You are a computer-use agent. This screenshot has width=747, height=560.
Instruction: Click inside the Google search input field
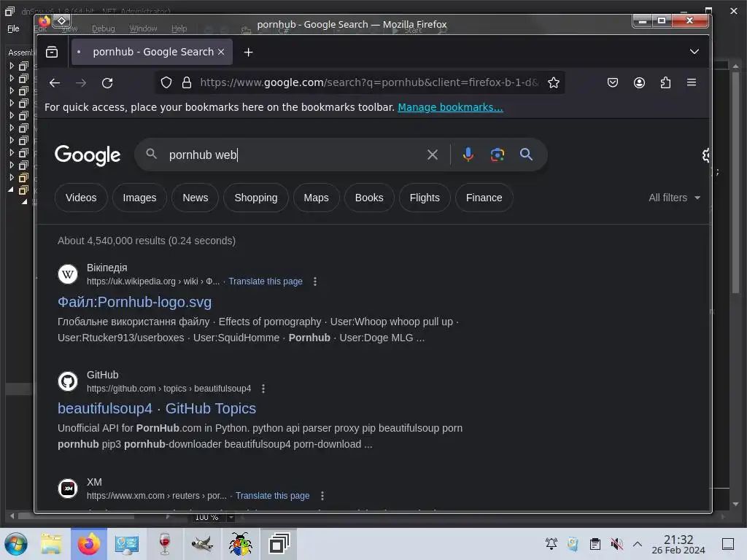[x=293, y=155]
